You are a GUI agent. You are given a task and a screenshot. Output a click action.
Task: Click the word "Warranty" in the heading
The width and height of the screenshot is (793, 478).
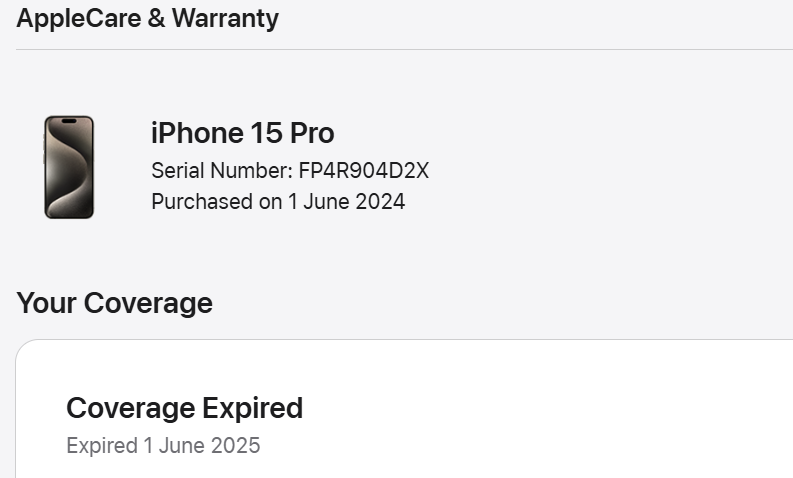[225, 18]
